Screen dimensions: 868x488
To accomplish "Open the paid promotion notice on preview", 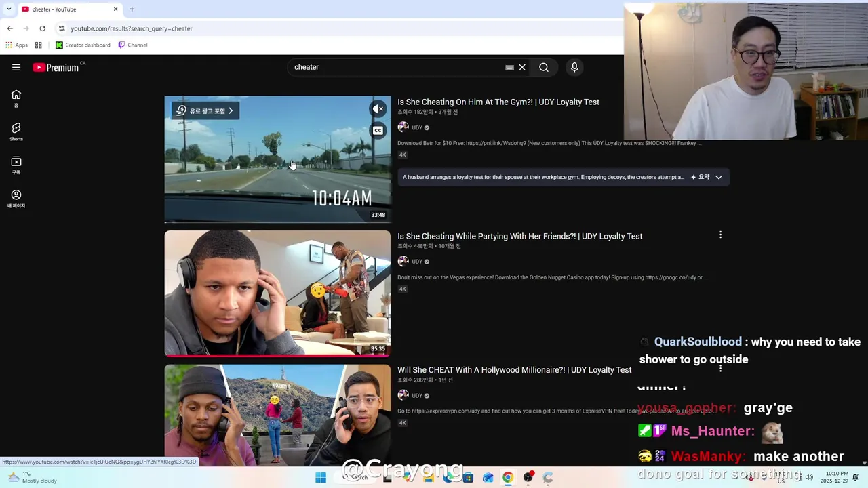I will click(205, 110).
